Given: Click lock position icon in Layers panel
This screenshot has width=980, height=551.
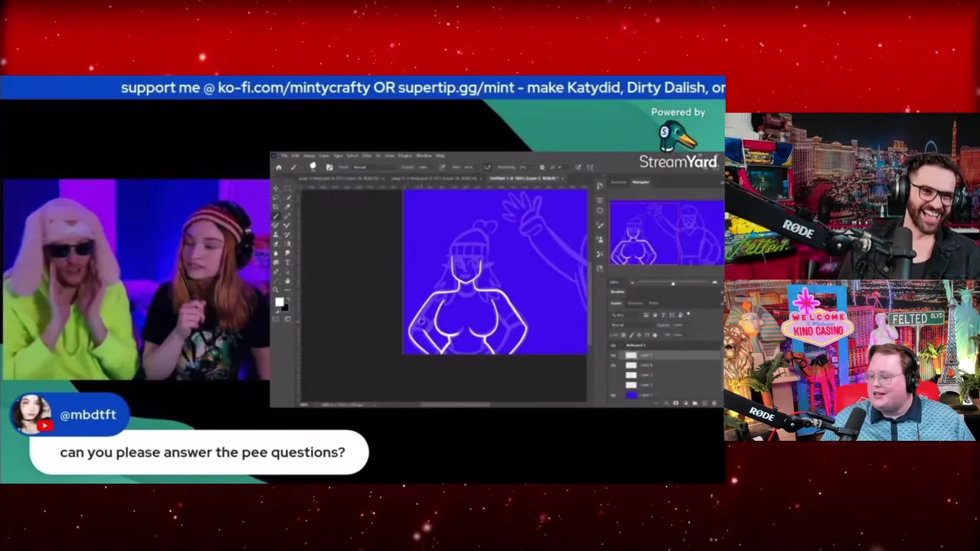Looking at the screenshot, I should click(x=639, y=335).
